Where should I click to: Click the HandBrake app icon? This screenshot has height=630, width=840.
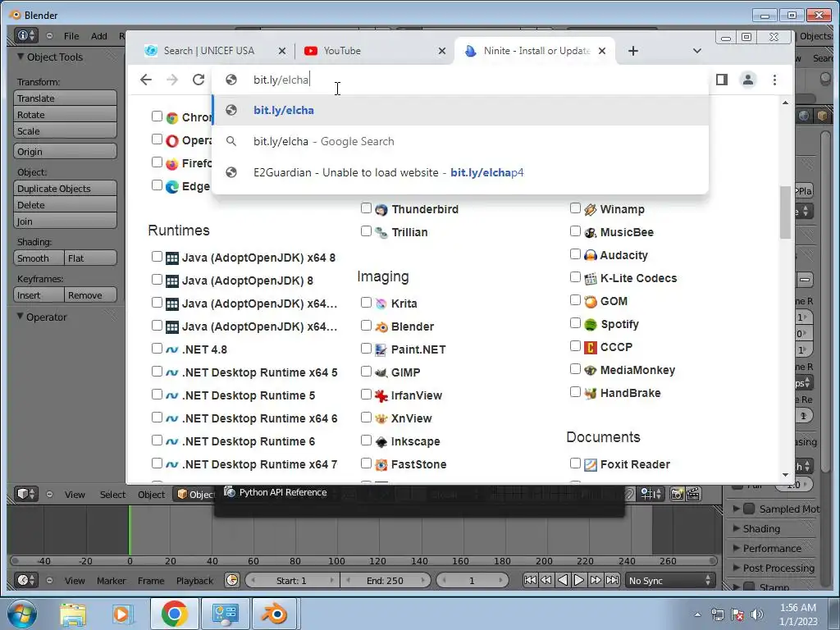(x=591, y=393)
